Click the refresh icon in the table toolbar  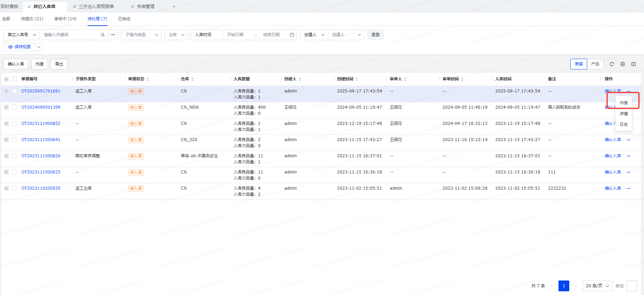[612, 64]
